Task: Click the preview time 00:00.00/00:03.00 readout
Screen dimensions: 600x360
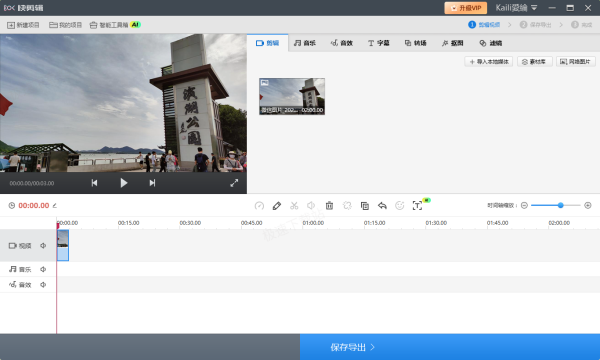Action: [x=32, y=183]
